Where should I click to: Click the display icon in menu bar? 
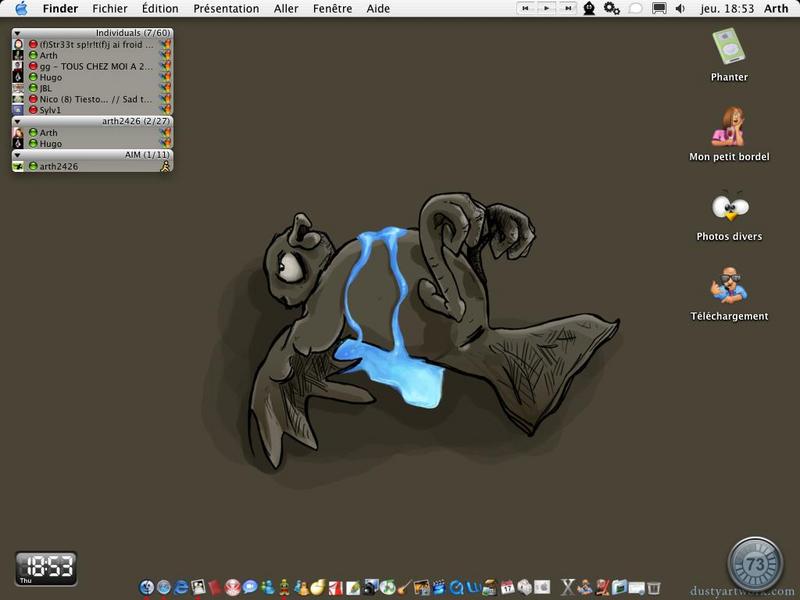coord(659,9)
